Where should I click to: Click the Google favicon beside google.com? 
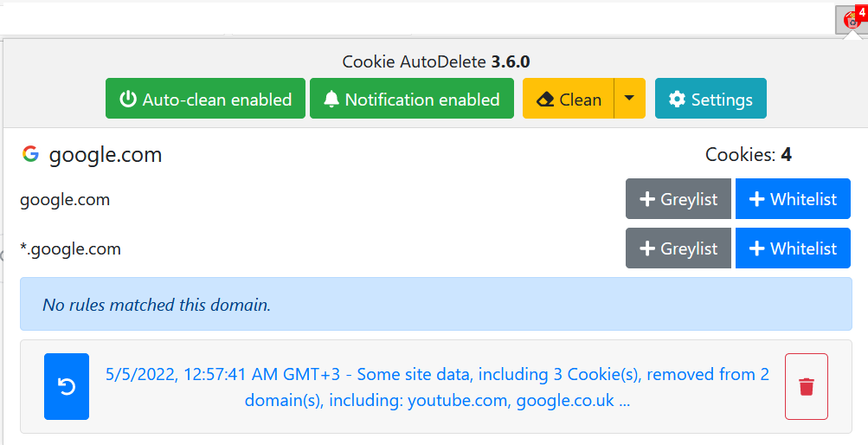pyautogui.click(x=30, y=154)
